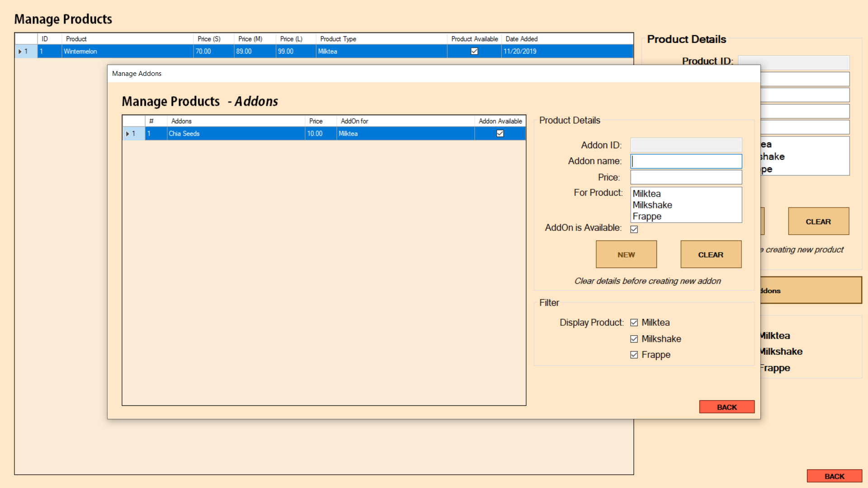This screenshot has height=488, width=868.
Task: Uncheck Product Available for the Wintermelon product
Action: point(474,51)
